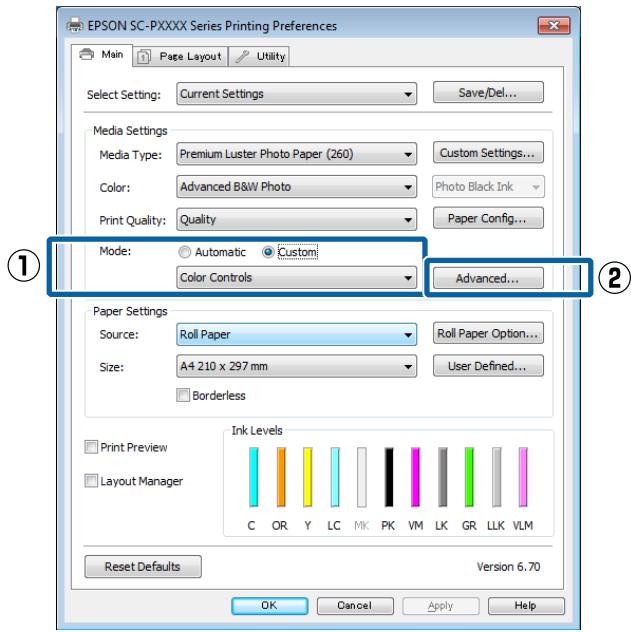Viewport: 631px width, 632px height.
Task: Click the Save/Del... button
Action: (x=488, y=93)
